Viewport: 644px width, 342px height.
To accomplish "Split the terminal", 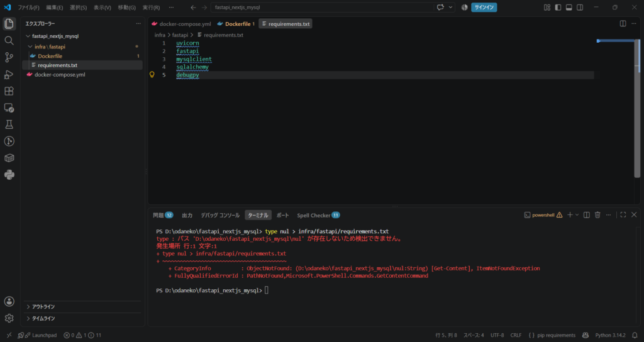I will (x=587, y=215).
